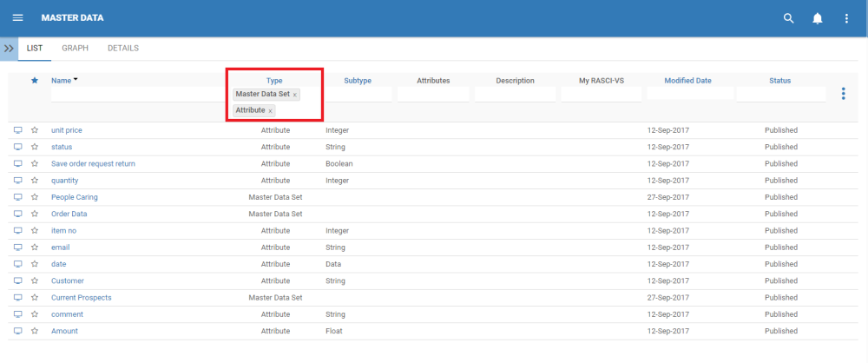868x363 pixels.
Task: Switch to the LIST tab
Action: (35, 49)
